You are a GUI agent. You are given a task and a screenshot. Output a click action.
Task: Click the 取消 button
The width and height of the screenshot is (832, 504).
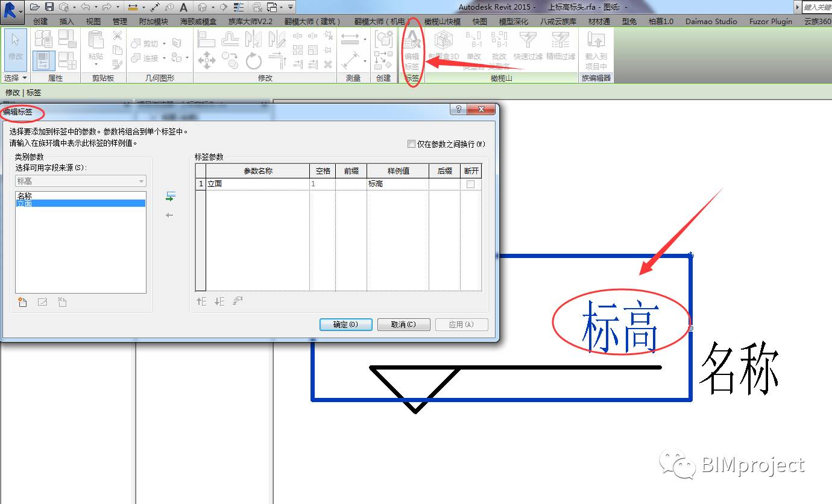point(403,324)
